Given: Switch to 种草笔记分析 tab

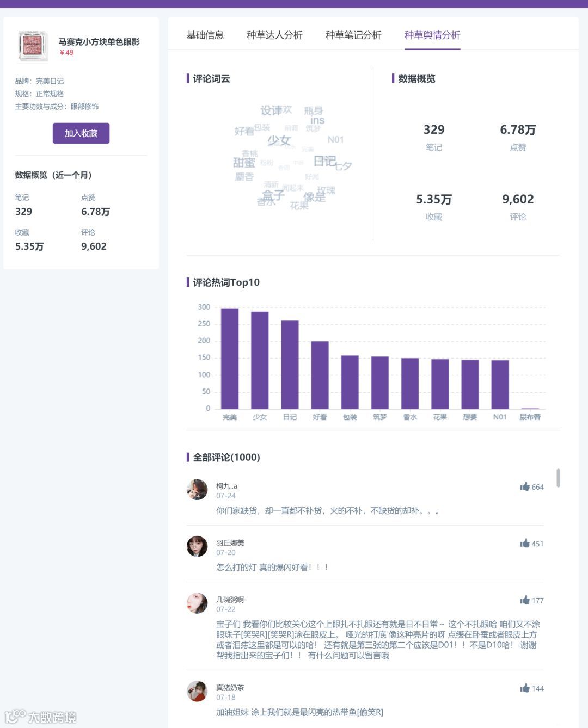Looking at the screenshot, I should (353, 35).
